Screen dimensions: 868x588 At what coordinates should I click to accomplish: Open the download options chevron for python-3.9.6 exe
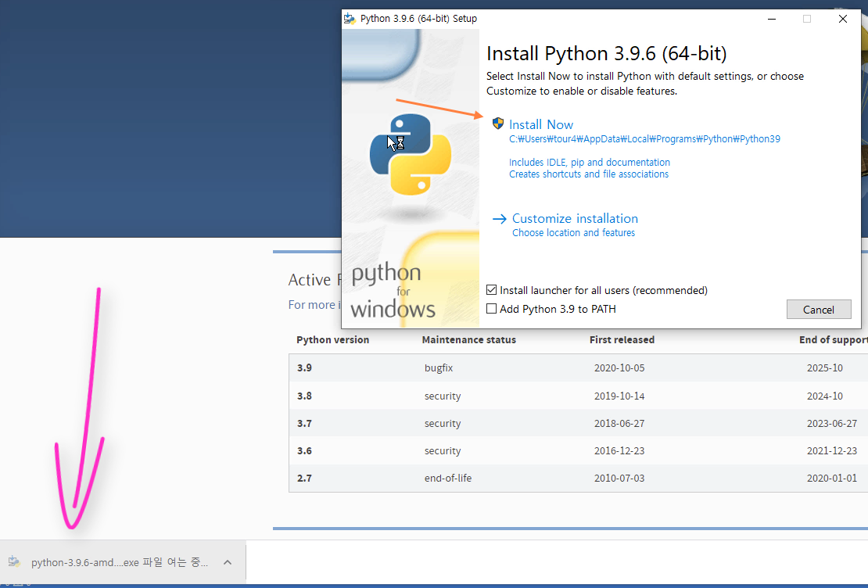click(x=228, y=562)
